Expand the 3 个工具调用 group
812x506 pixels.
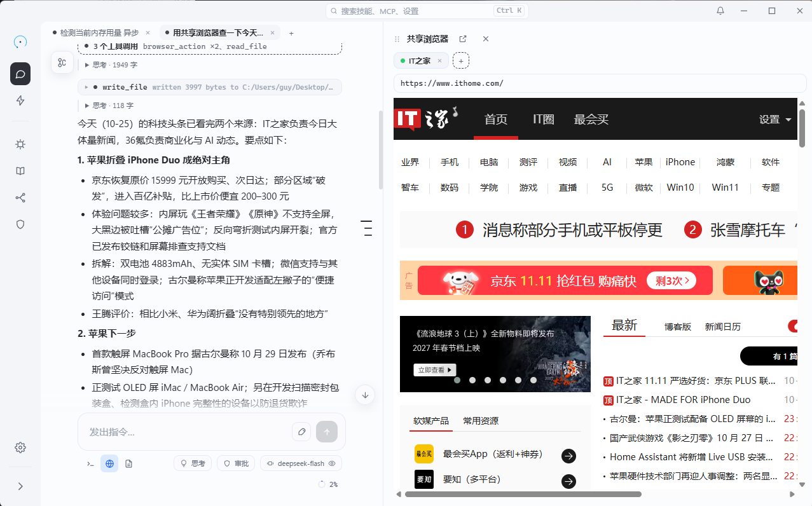click(x=210, y=46)
